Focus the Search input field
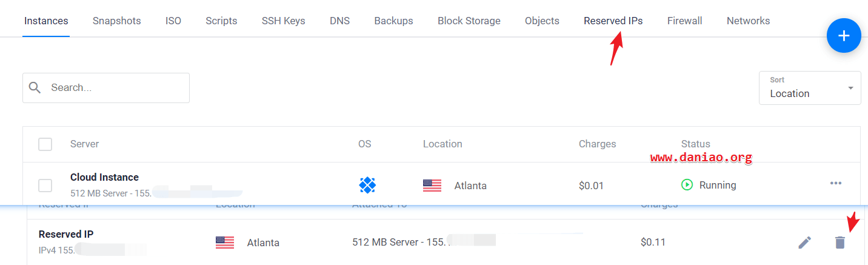Viewport: 868px width, 265px height. 106,88
